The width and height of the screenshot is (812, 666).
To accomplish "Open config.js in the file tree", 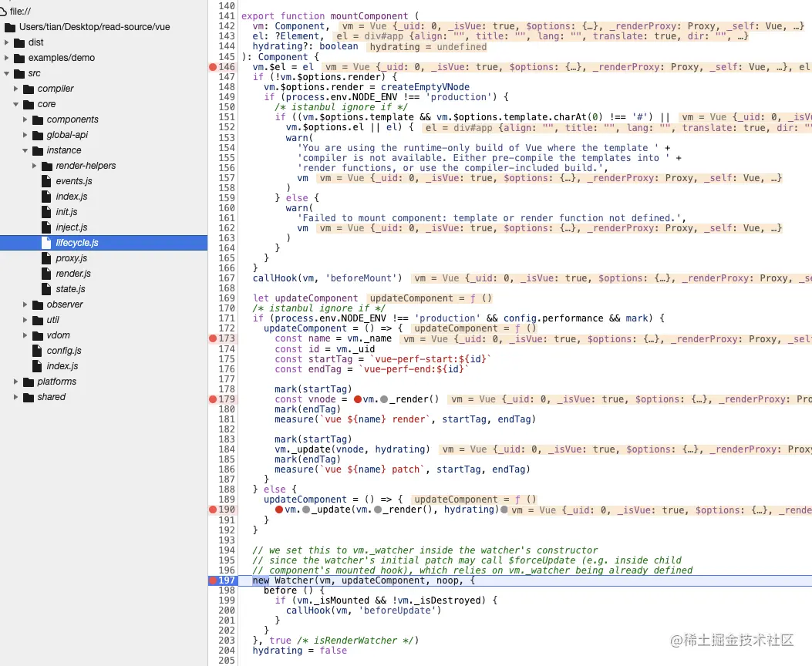I will coord(64,351).
